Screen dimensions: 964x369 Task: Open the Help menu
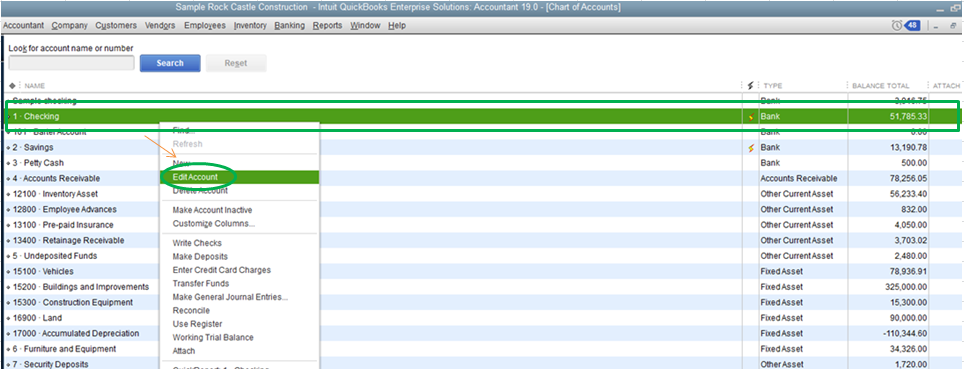pos(397,26)
